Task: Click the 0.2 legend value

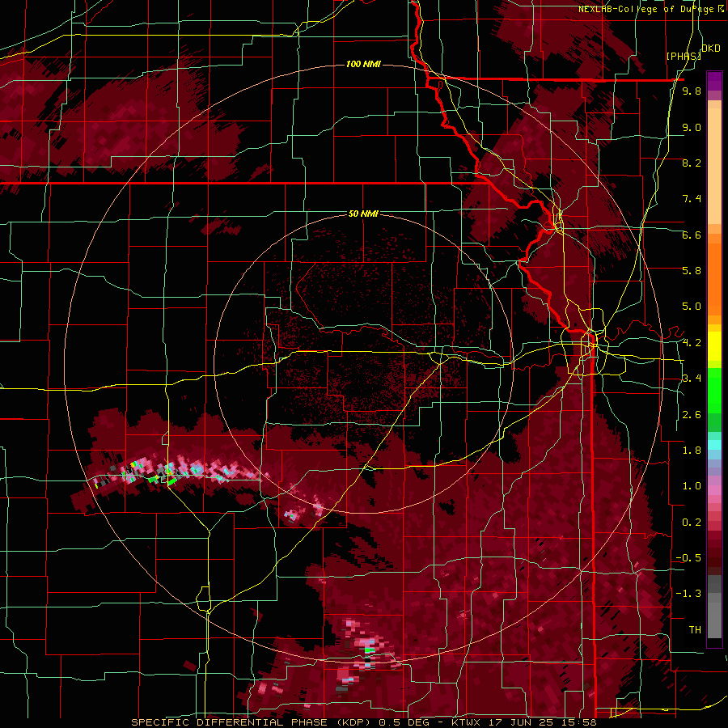Action: point(692,523)
